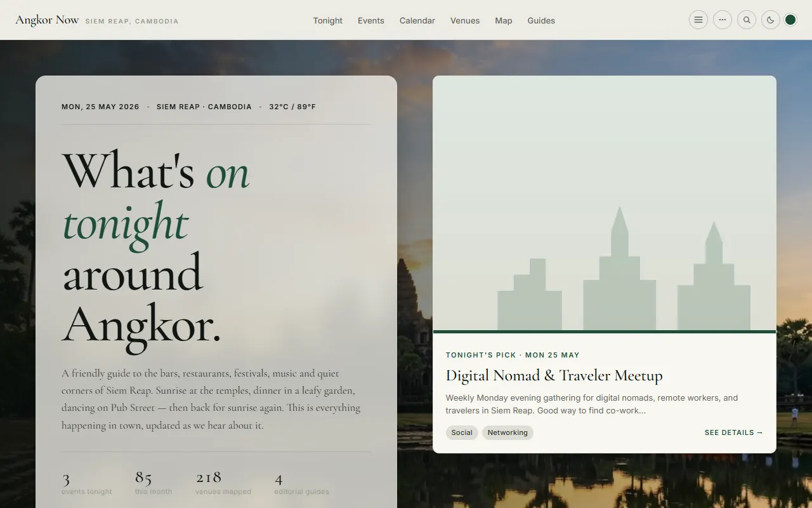Filter by the Social tag

462,432
